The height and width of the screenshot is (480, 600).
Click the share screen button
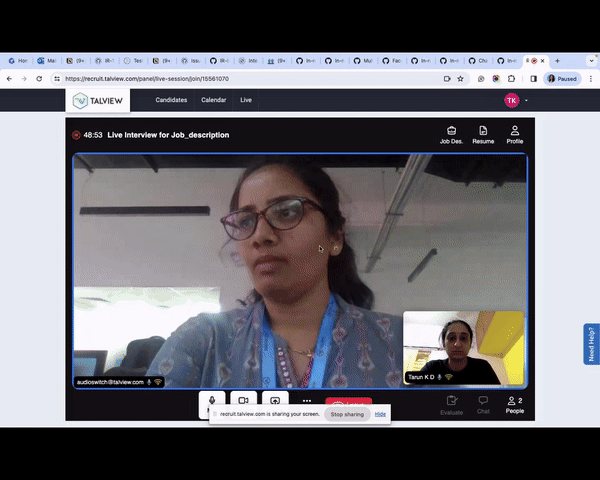click(x=275, y=400)
